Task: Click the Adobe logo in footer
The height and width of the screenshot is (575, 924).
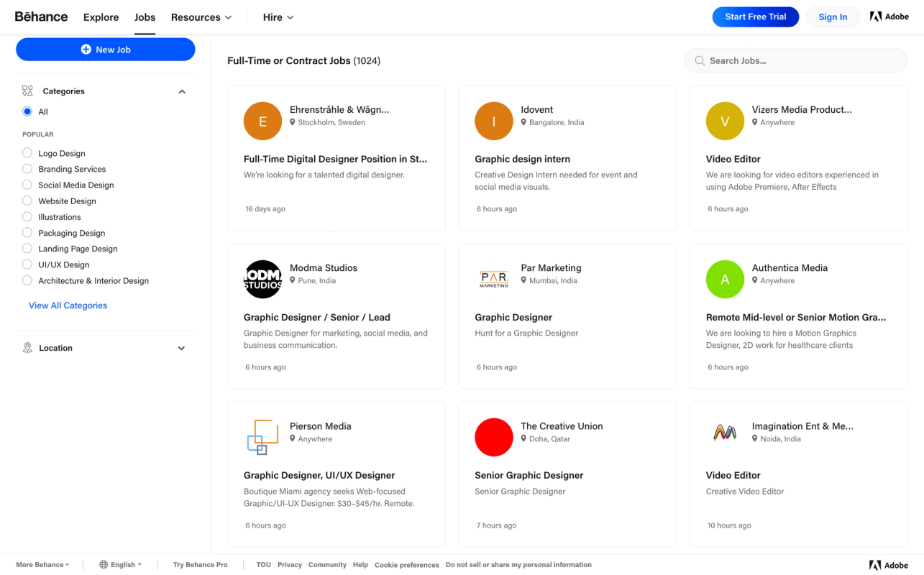Action: (x=889, y=565)
